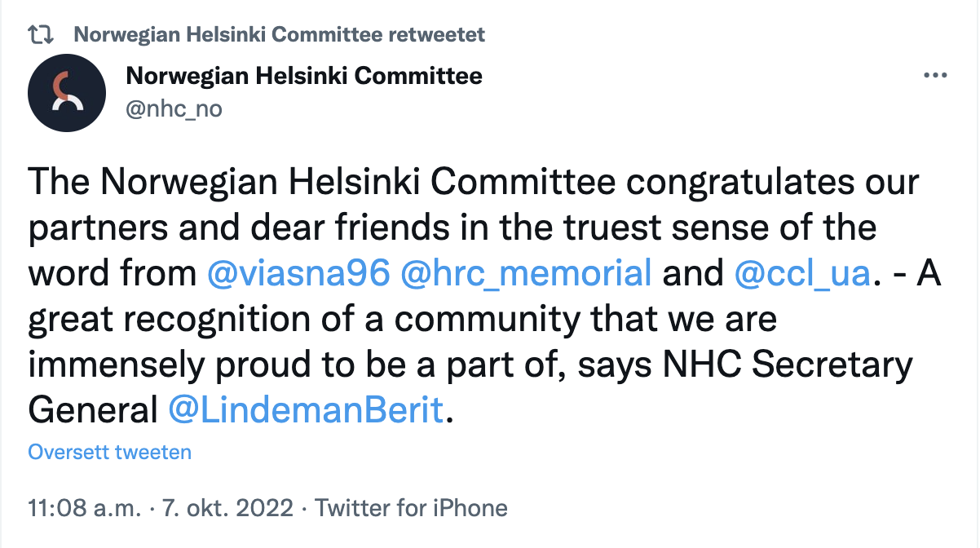Click Oversett tweeten translate link
The width and height of the screenshot is (980, 548).
[110, 452]
